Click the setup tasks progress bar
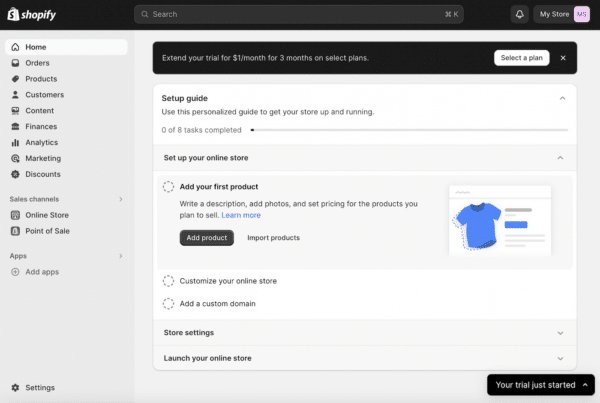 tap(409, 130)
